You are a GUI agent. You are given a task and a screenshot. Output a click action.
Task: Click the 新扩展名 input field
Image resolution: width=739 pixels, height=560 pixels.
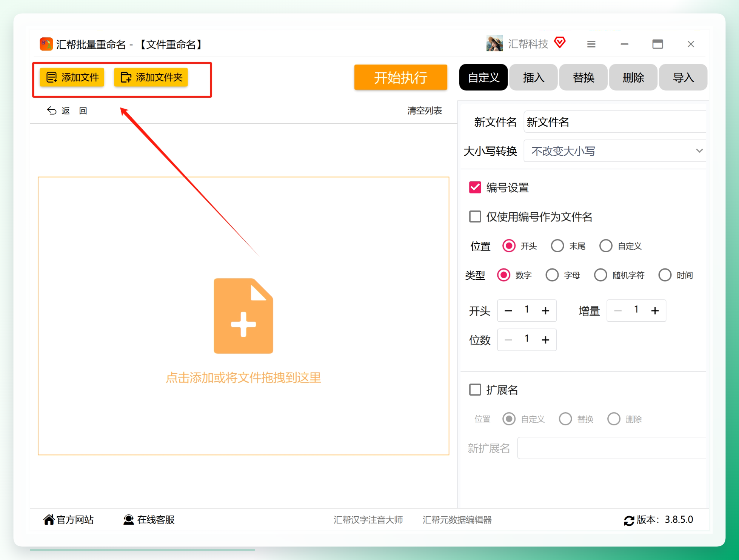pyautogui.click(x=611, y=448)
